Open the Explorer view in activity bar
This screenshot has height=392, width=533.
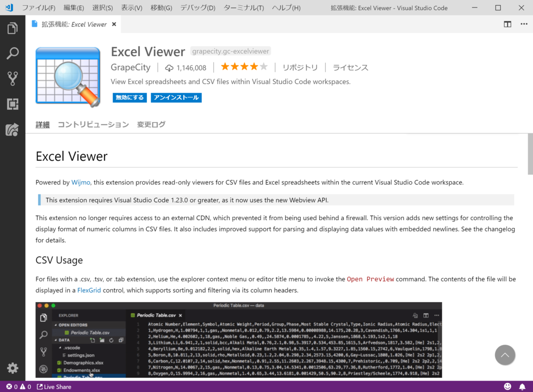12,28
